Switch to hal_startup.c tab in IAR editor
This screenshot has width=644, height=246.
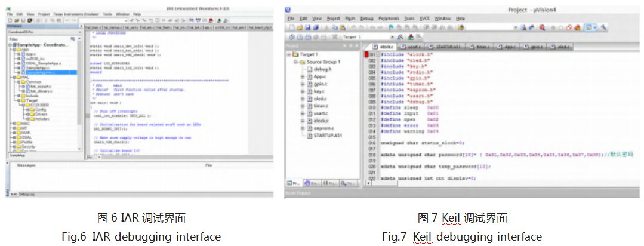click(x=113, y=27)
